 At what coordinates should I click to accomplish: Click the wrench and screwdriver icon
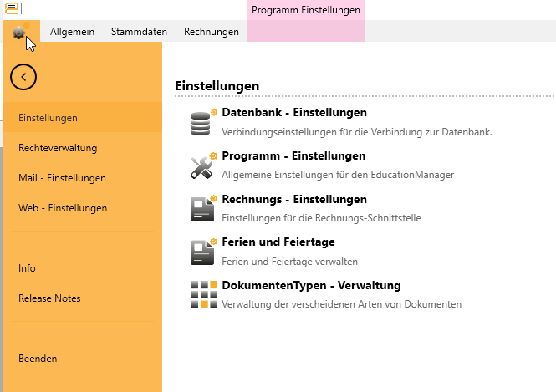201,166
